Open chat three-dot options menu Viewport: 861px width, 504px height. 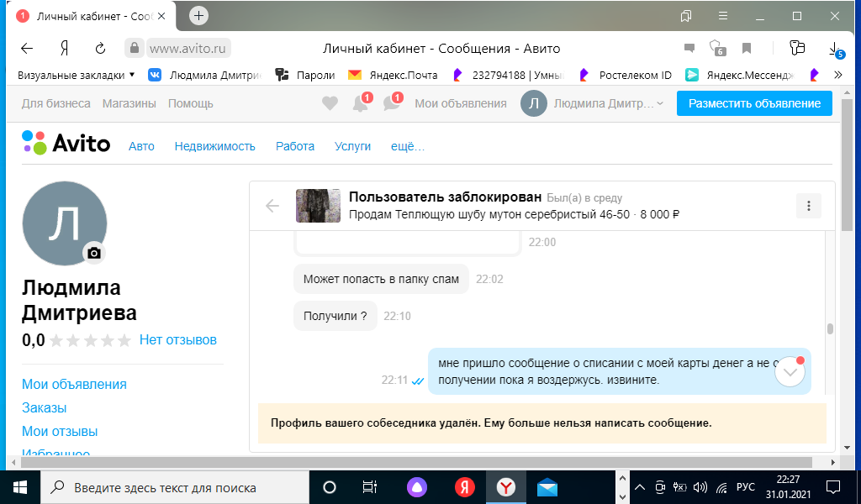tap(808, 206)
